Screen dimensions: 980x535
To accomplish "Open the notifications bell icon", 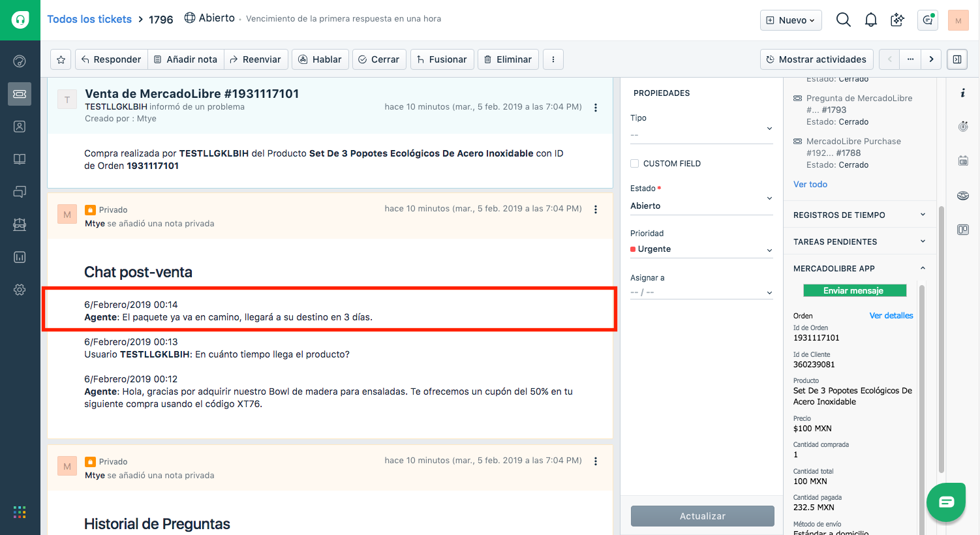I will (x=871, y=20).
